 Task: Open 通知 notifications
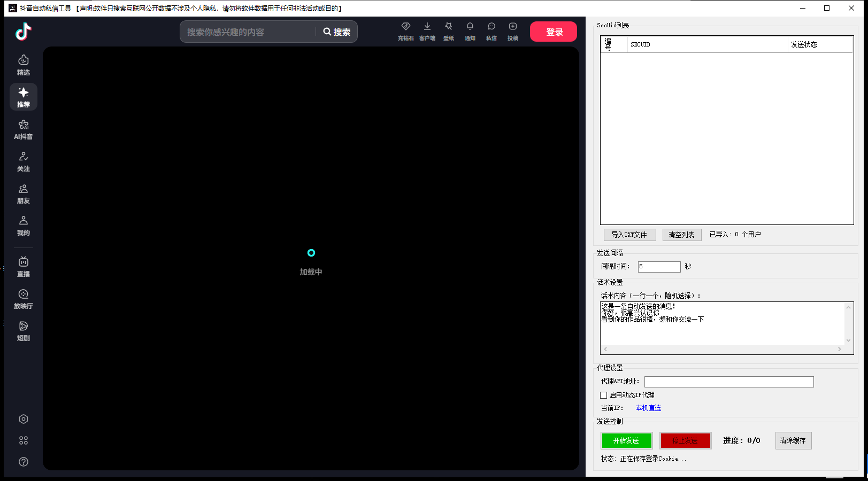(470, 30)
